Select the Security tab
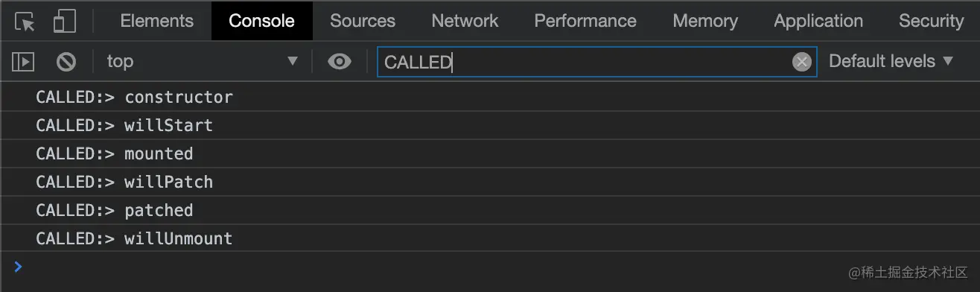The height and width of the screenshot is (292, 980). tap(931, 21)
